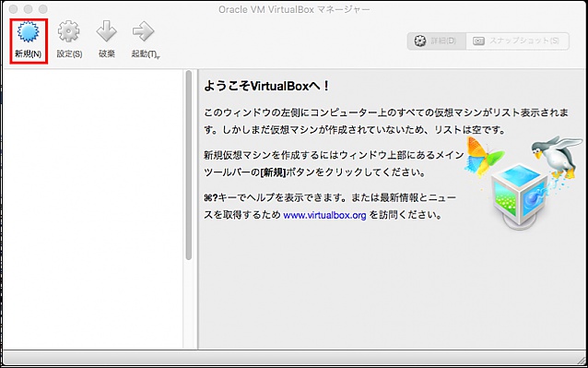588x368 pixels.
Task: Click the Start (起動) arrow icon
Action: tap(143, 32)
